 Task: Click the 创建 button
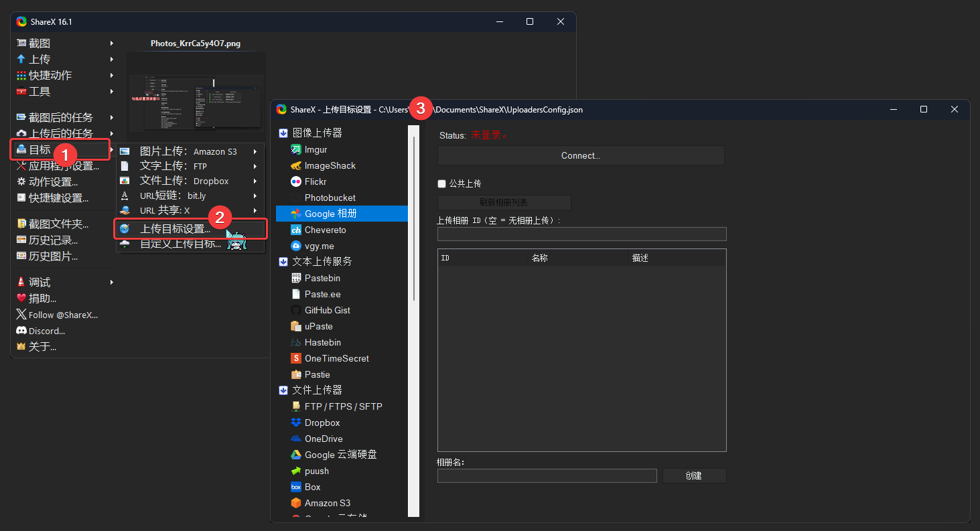(695, 475)
